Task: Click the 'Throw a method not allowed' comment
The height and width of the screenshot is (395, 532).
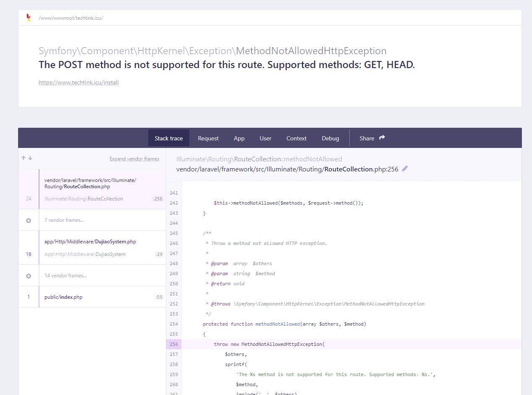Action: [x=266, y=243]
